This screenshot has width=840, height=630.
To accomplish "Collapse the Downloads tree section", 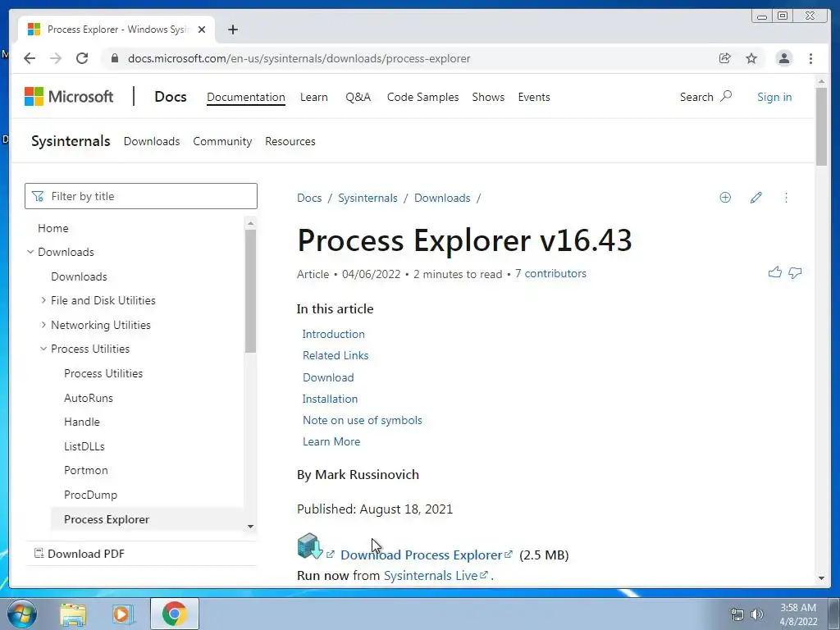I will (x=30, y=252).
